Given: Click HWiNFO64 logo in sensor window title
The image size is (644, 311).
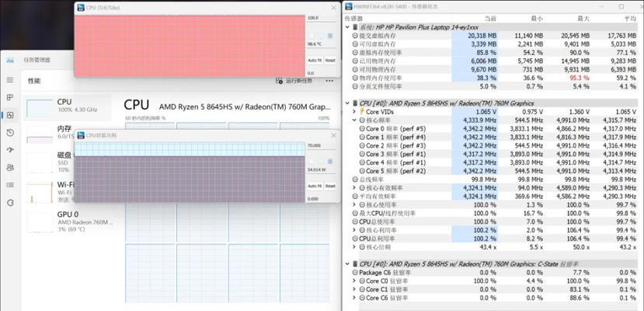Looking at the screenshot, I should coord(349,6).
